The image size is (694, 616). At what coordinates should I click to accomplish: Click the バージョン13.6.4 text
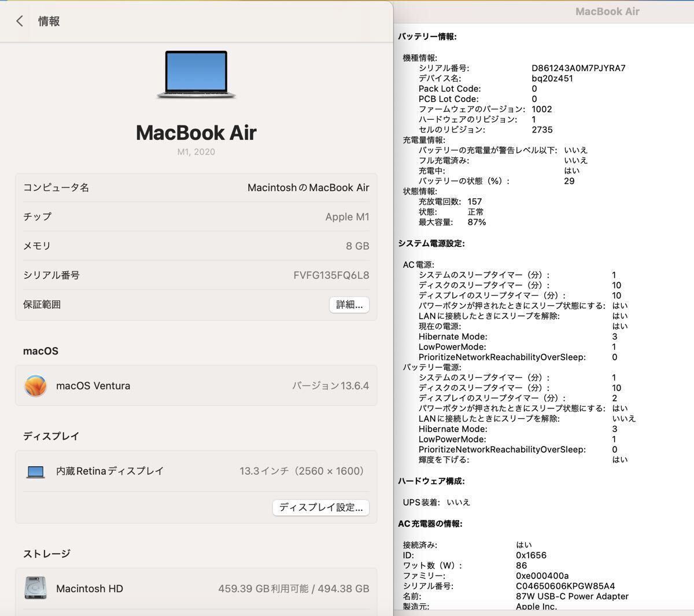330,386
